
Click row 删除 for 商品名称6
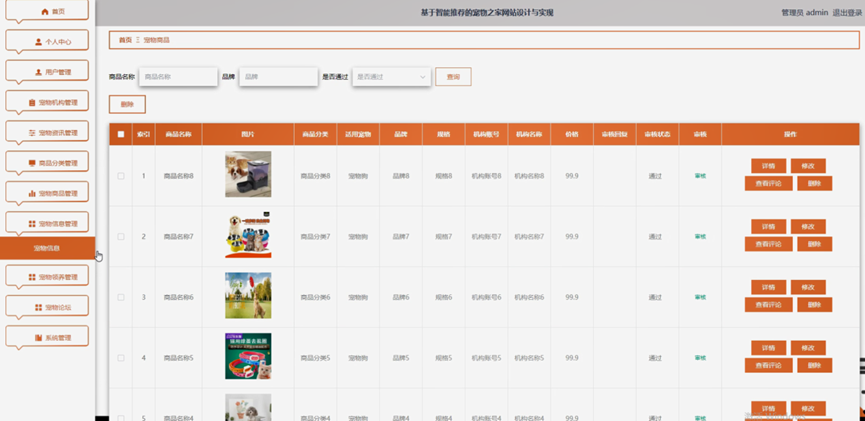click(815, 305)
